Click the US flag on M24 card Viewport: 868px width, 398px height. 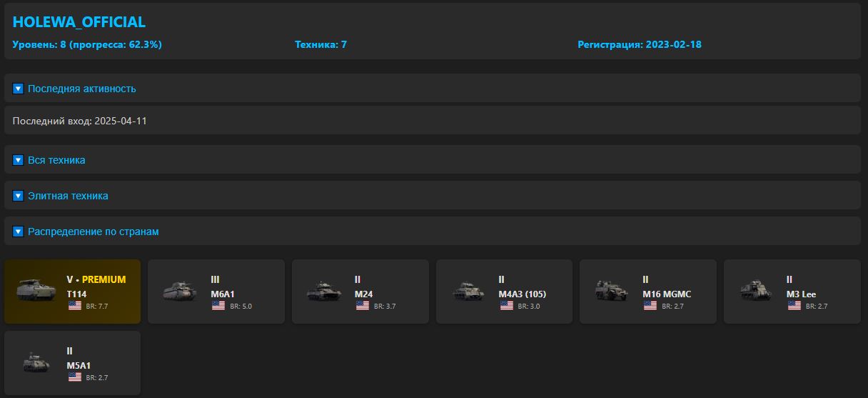[363, 306]
